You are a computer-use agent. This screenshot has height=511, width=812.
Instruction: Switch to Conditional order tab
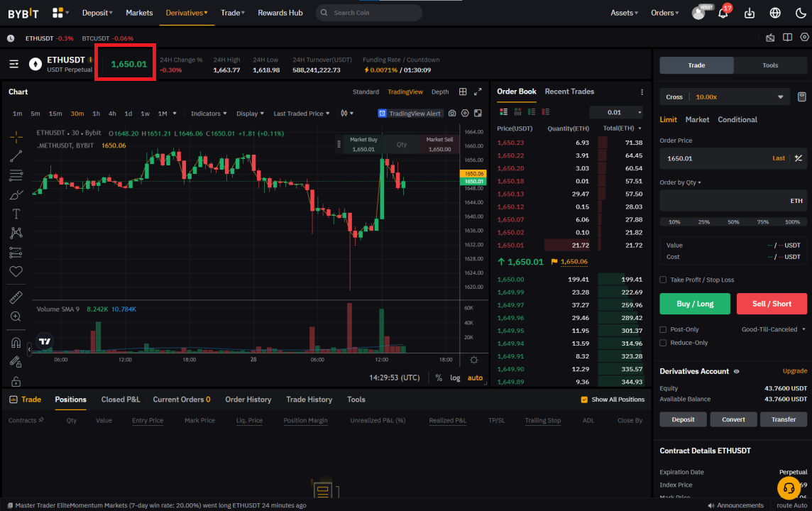point(737,120)
